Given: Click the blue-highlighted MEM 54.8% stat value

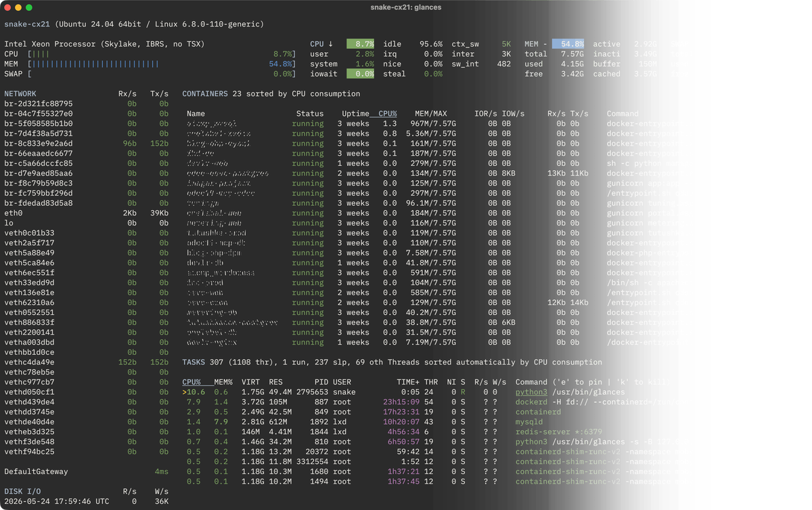Looking at the screenshot, I should pos(568,44).
